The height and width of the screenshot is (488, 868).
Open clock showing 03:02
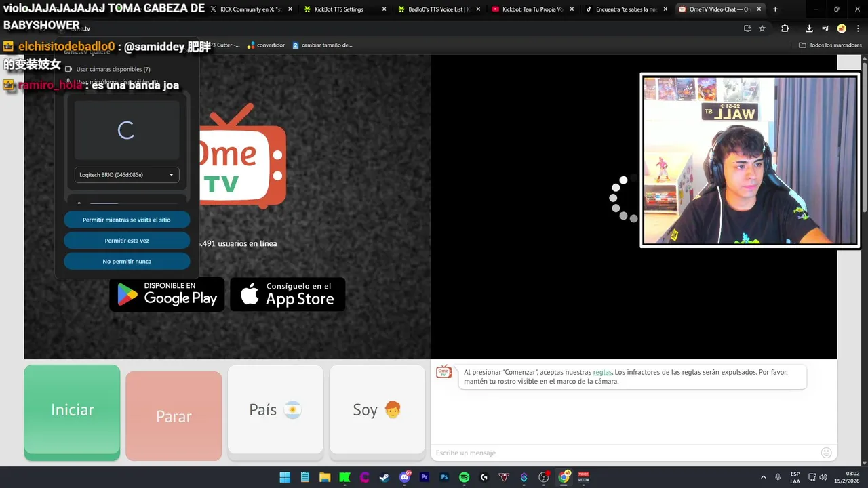click(848, 477)
